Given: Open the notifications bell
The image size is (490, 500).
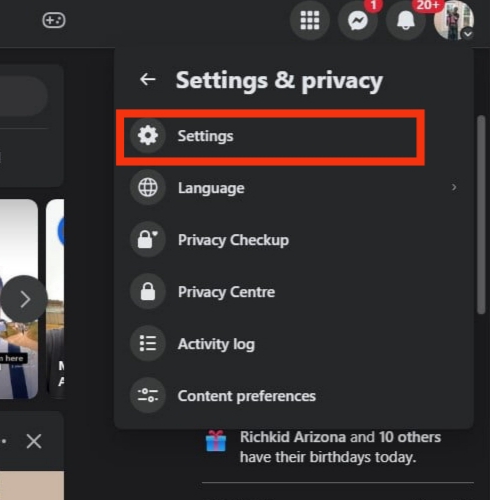Looking at the screenshot, I should coord(406,20).
